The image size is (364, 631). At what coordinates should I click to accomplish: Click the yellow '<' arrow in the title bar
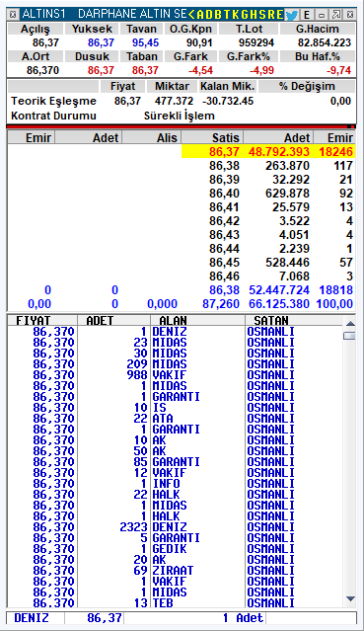[191, 15]
